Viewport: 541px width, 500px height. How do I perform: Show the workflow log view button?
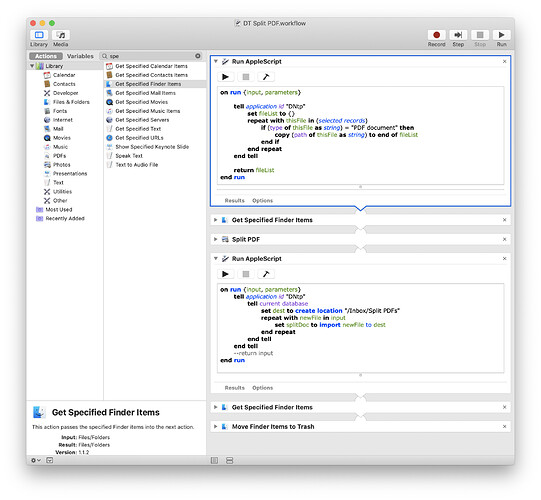214,460
